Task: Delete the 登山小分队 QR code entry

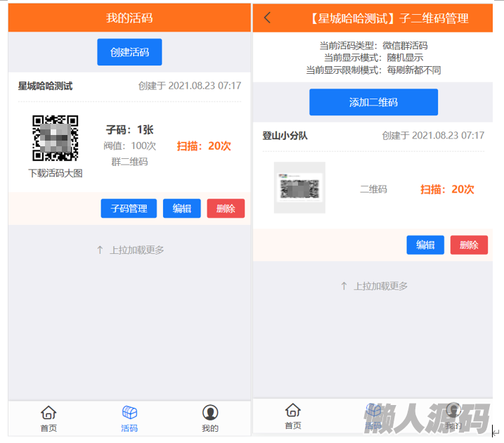Action: point(469,245)
